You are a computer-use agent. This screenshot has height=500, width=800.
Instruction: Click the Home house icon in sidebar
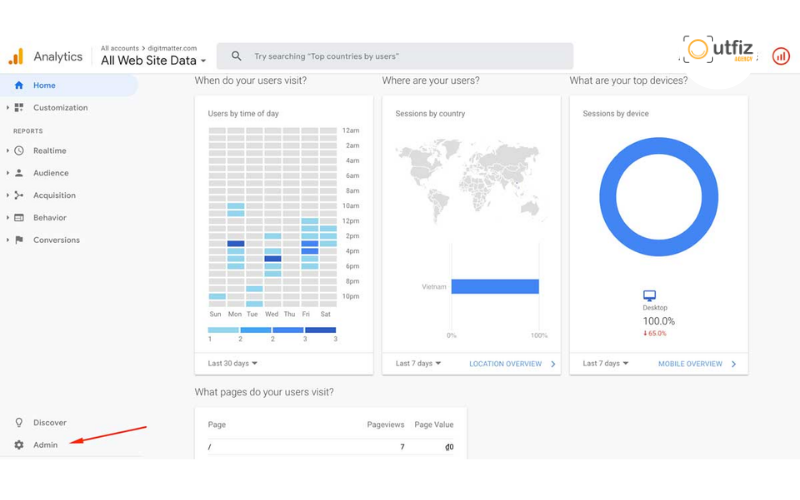19,86
